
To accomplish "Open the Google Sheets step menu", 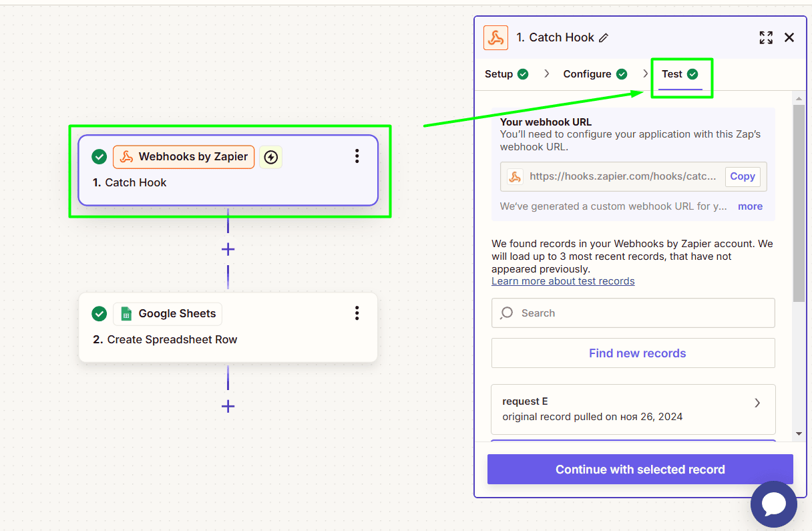I will pyautogui.click(x=357, y=313).
